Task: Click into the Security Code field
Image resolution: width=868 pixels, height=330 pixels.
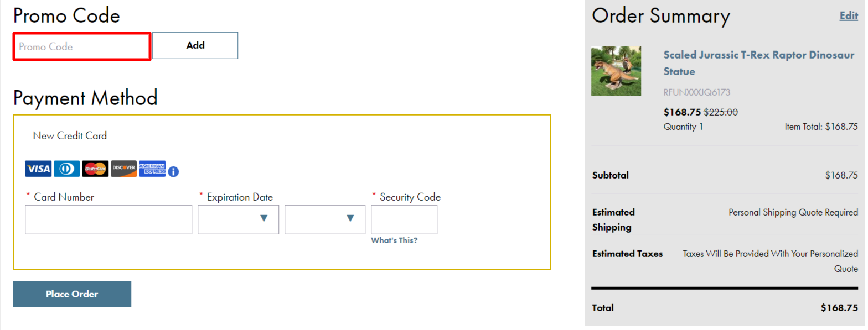Action: [x=404, y=219]
